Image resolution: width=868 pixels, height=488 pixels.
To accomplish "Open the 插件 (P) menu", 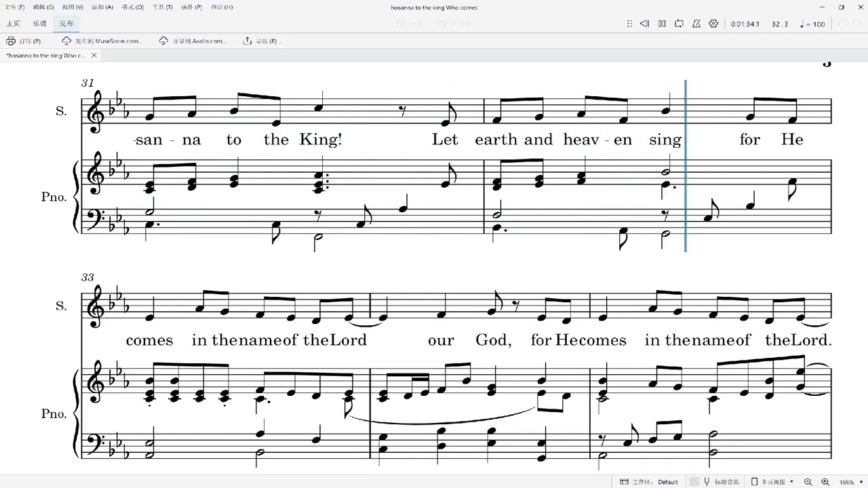I will 191,7.
